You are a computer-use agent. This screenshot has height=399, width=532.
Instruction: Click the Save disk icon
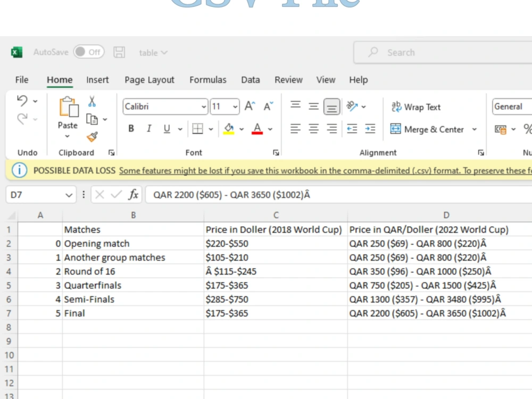point(119,52)
